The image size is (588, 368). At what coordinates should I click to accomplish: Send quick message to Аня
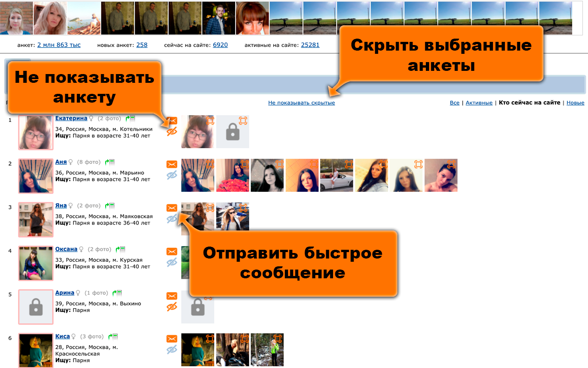coord(172,164)
